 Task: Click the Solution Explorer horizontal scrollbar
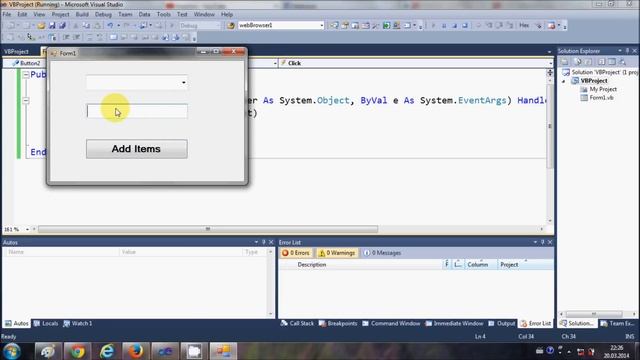click(x=594, y=314)
